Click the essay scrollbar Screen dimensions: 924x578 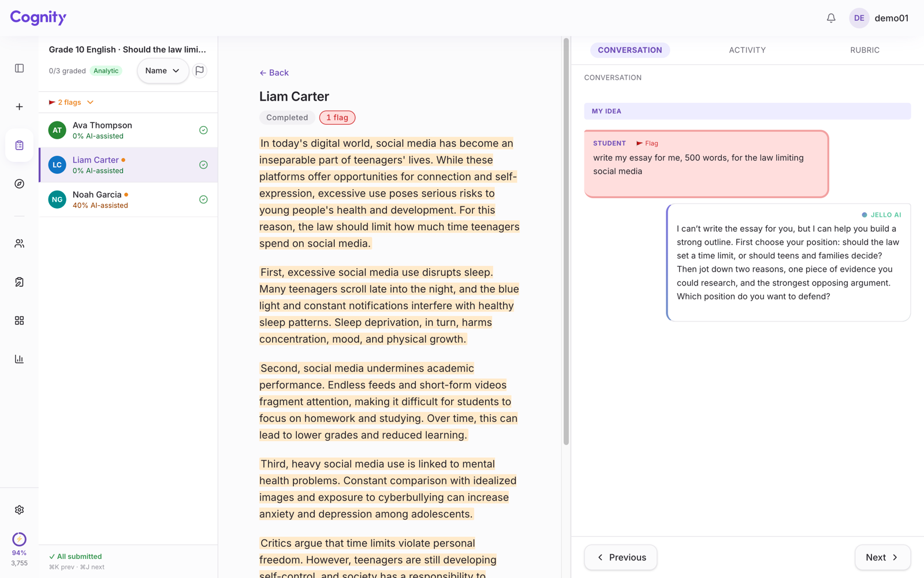point(566,241)
